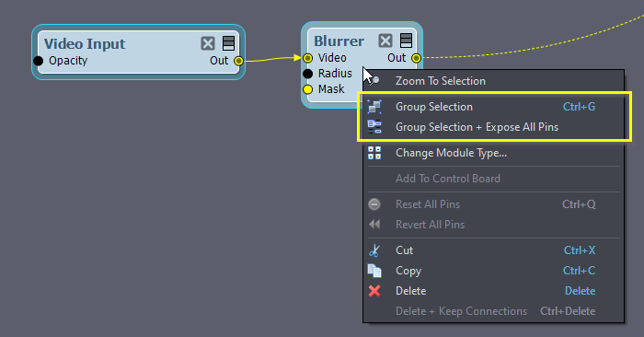Click the Group Selection icon
The image size is (644, 337).
pos(374,107)
